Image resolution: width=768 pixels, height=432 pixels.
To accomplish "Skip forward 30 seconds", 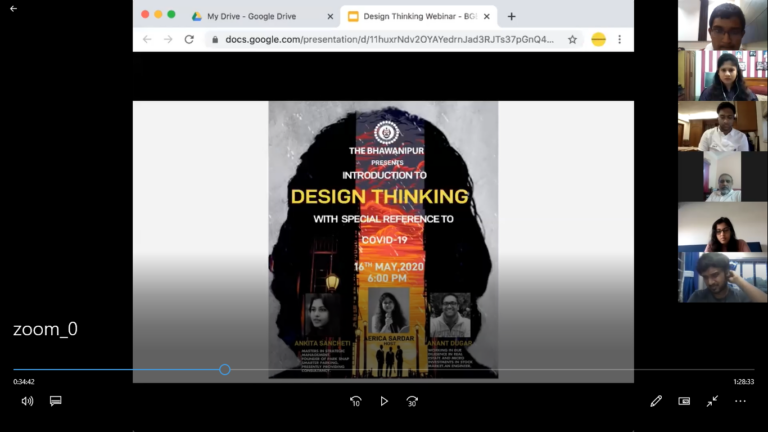I will (412, 401).
